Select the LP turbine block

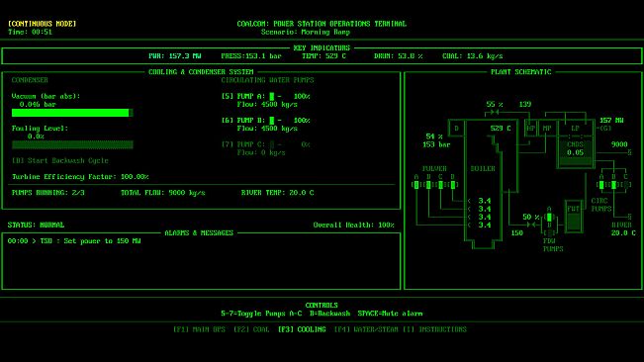575,129
